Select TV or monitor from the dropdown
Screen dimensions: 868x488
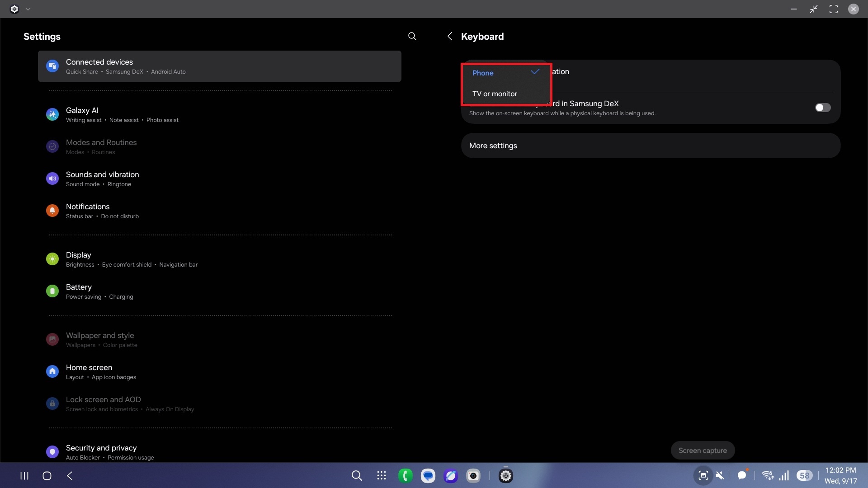click(495, 94)
